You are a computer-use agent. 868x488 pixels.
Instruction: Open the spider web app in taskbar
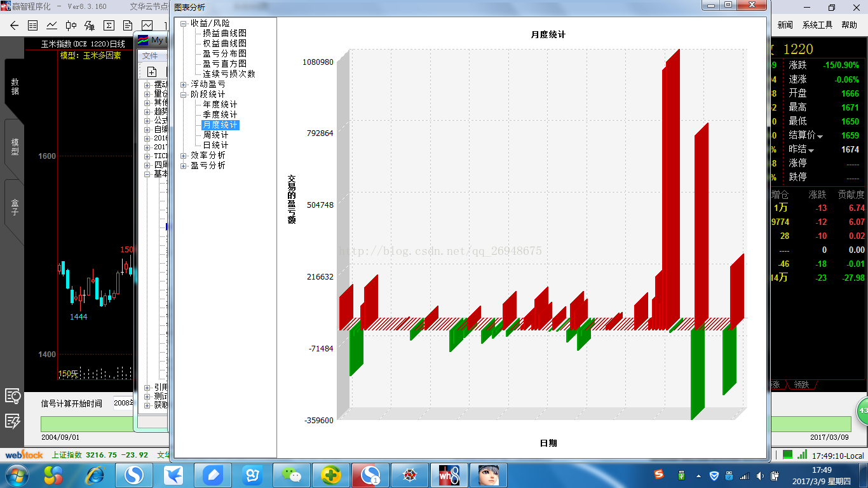click(x=410, y=475)
